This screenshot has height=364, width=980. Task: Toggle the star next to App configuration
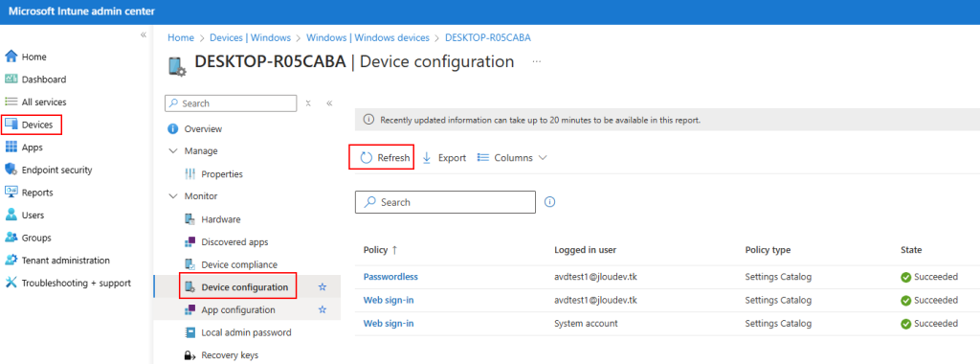tap(323, 309)
